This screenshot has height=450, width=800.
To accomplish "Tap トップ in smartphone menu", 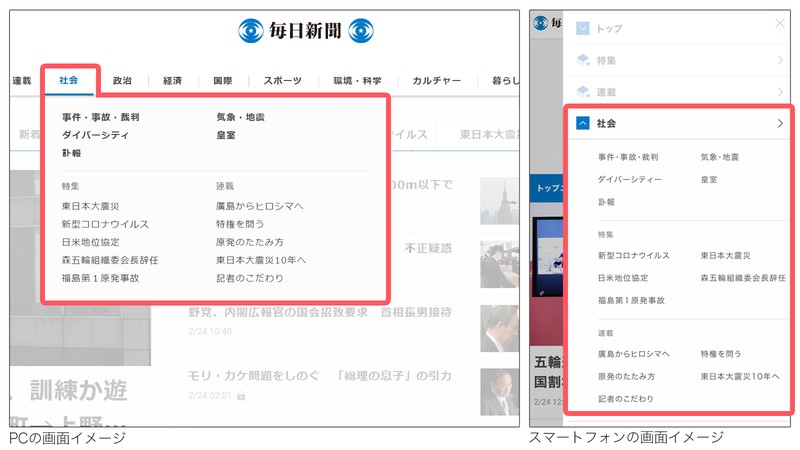I will [x=609, y=29].
